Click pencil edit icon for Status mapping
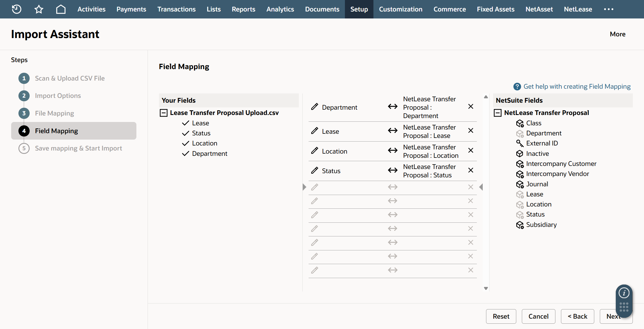 [x=314, y=171]
